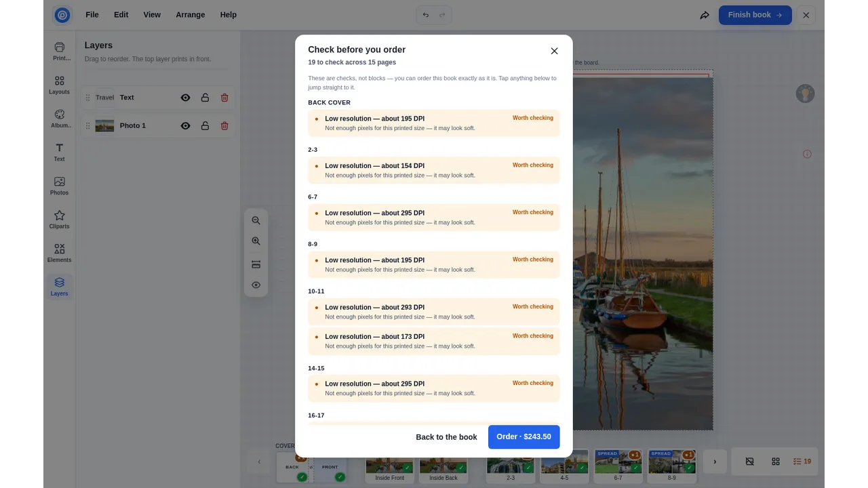Screen dimensions: 868x488
Task: Click the share arrow icon
Action: [x=705, y=15]
